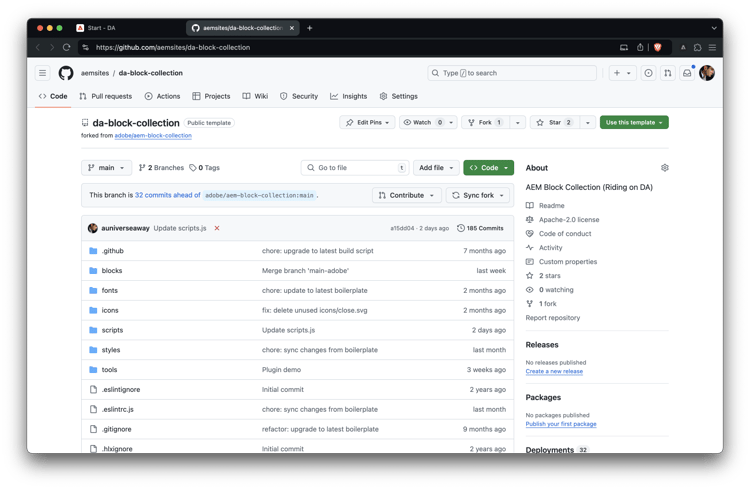View 185 Commits history

[480, 228]
